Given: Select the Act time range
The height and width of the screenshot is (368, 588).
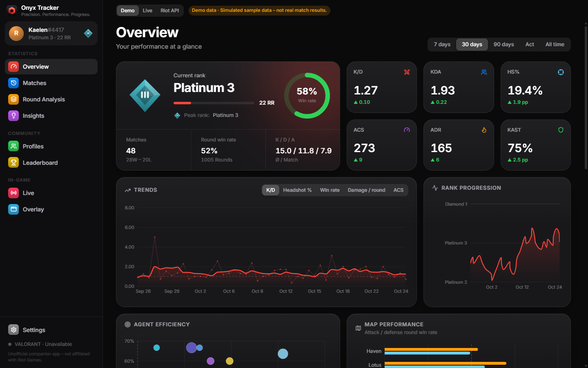Looking at the screenshot, I should pos(530,45).
